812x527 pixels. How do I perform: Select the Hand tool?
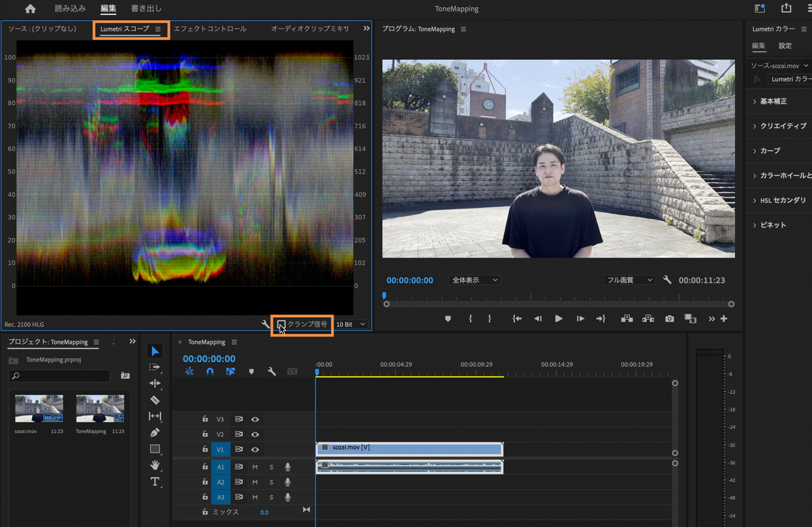(155, 465)
